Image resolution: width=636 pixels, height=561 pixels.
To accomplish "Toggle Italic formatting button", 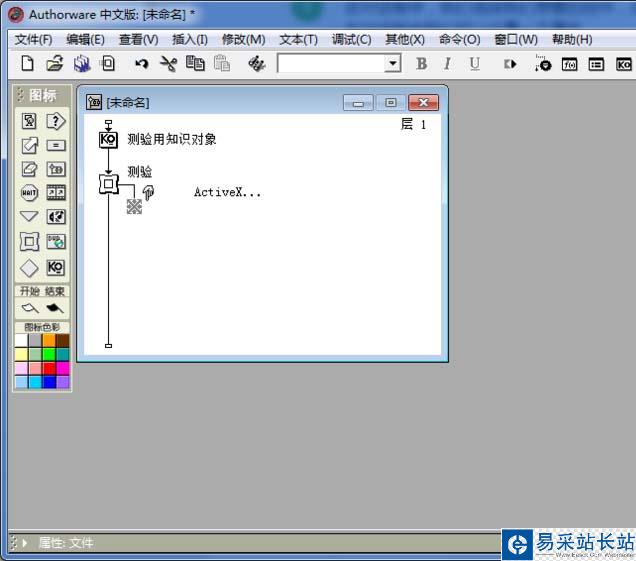I will coord(447,64).
